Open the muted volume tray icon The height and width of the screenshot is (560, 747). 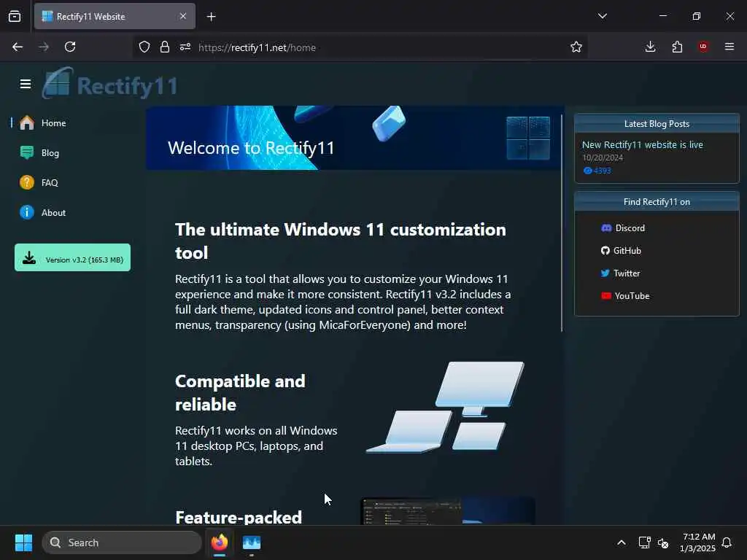(x=663, y=542)
